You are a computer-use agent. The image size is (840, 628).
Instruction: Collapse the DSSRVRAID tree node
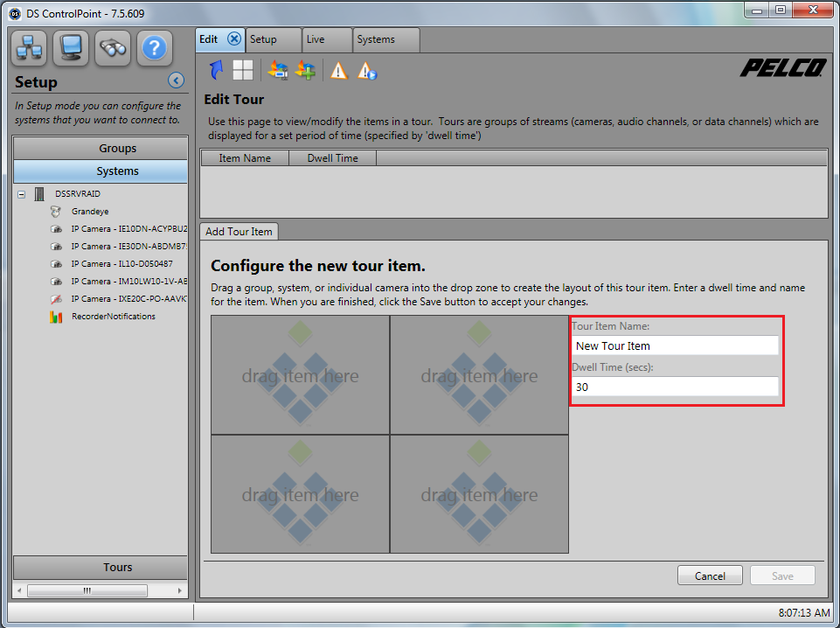click(x=20, y=193)
